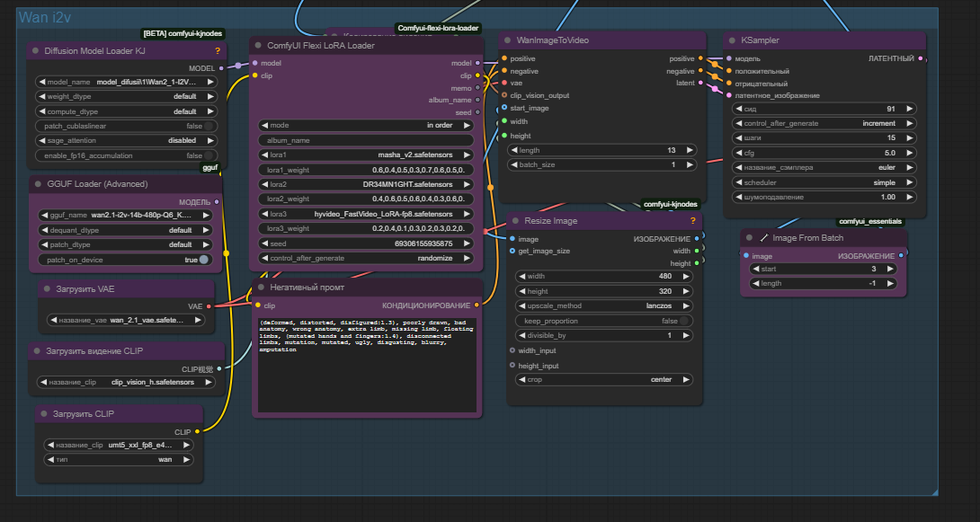Collapse the KSampler node via its dot
980x522 pixels.
733,40
